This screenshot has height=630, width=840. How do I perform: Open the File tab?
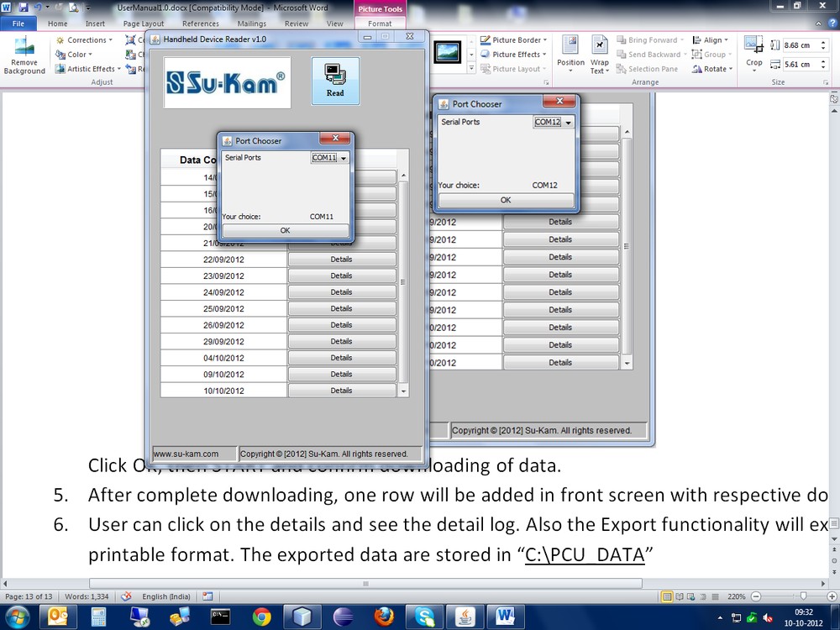(18, 24)
